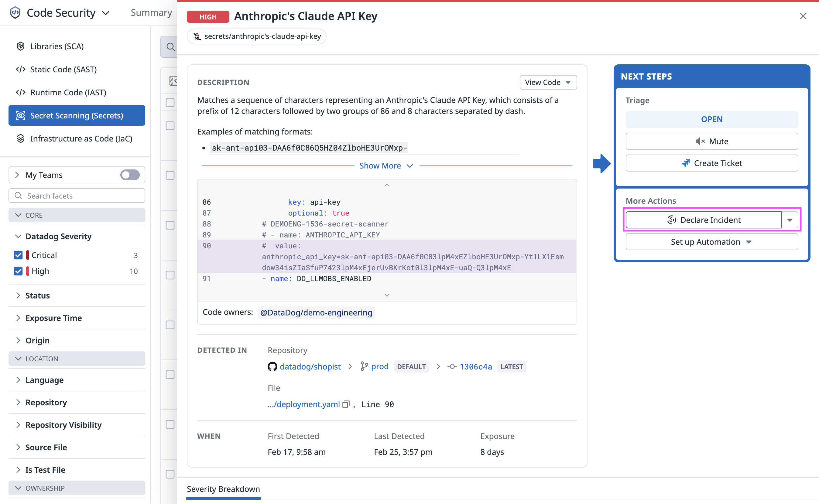Select the Severity Breakdown tab
This screenshot has width=819, height=504.
[x=223, y=489]
